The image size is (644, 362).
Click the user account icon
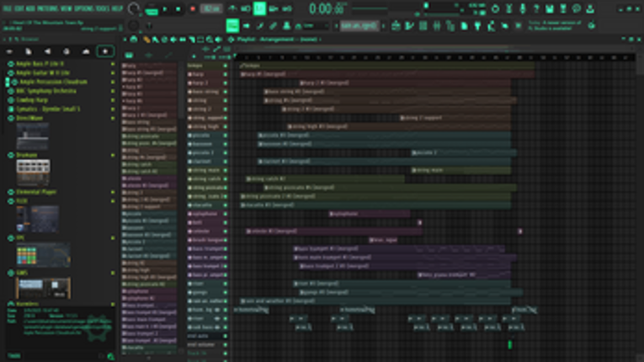[x=590, y=8]
